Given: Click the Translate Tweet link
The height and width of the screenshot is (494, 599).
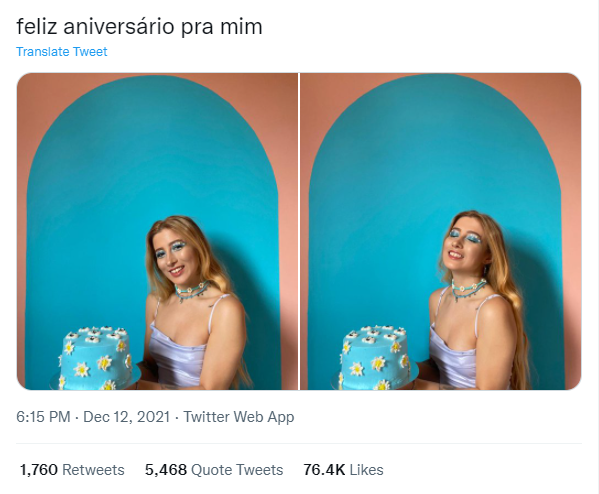Looking at the screenshot, I should click(62, 52).
